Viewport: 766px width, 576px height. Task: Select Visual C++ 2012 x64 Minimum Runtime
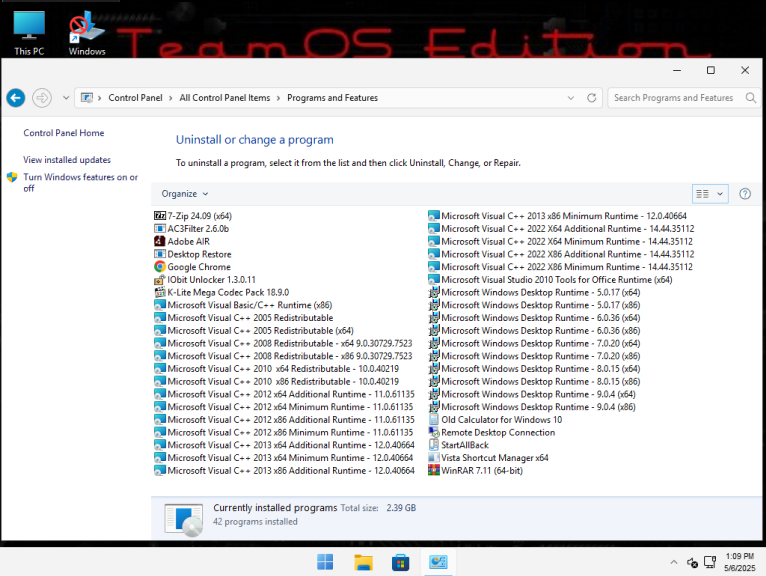click(x=284, y=406)
